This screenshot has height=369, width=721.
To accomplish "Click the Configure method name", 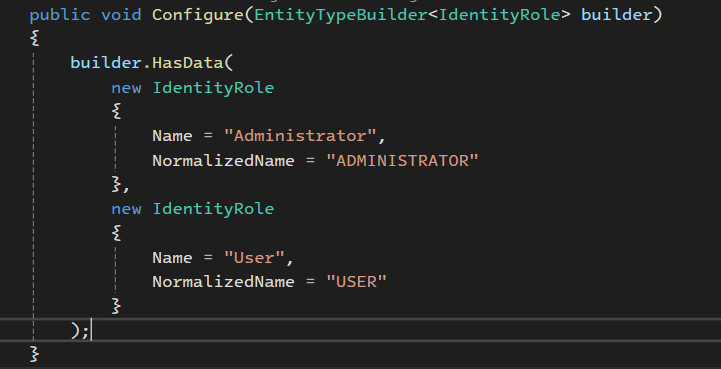I will click(198, 16).
